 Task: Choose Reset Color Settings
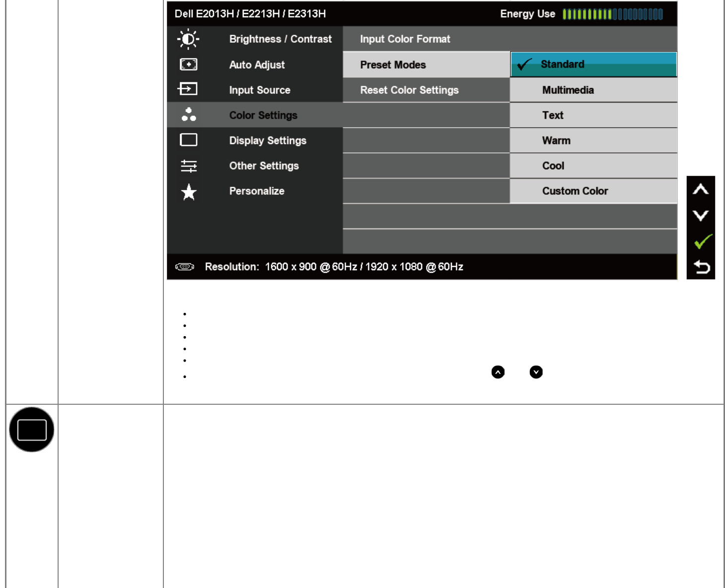click(427, 90)
